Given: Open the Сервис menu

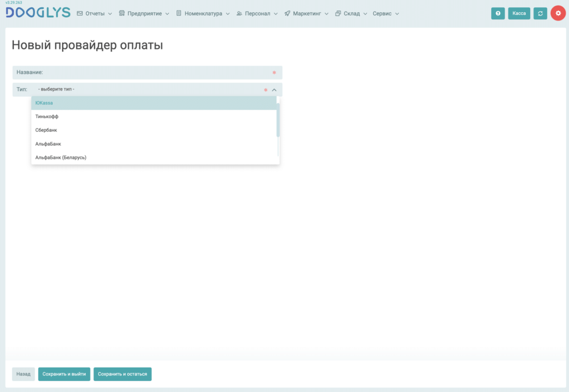Looking at the screenshot, I should pos(386,13).
